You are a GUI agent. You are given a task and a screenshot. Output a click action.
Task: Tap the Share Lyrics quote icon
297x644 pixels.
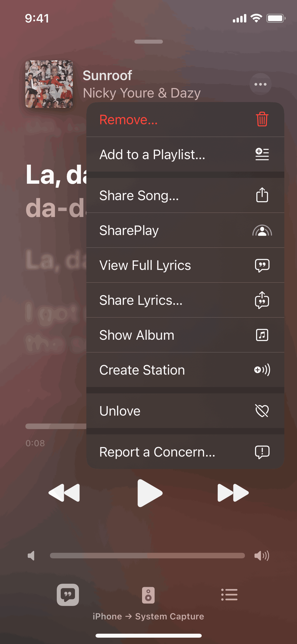pos(262,300)
